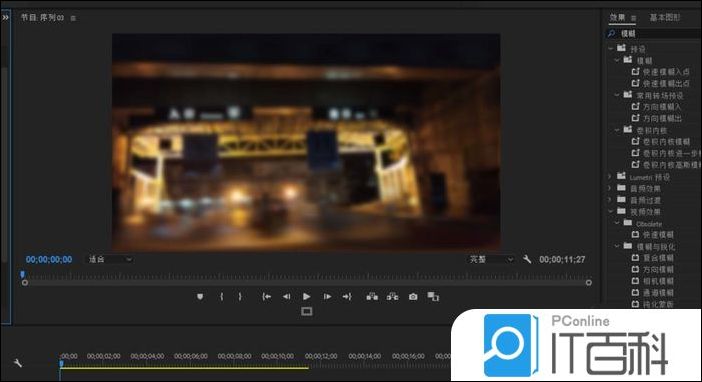Click the Add Marker shield icon

[200, 296]
